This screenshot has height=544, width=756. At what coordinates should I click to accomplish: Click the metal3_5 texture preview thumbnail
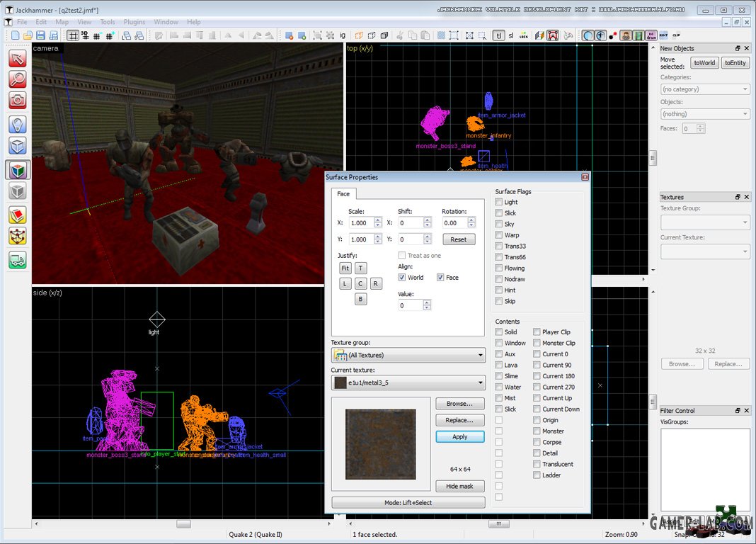click(380, 444)
